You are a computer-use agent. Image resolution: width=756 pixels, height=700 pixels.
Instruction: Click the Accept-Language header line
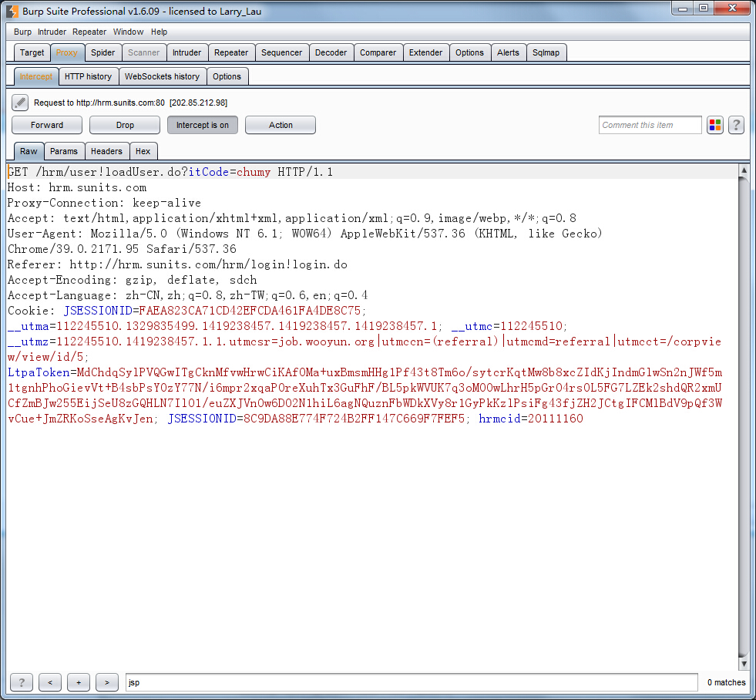(187, 295)
